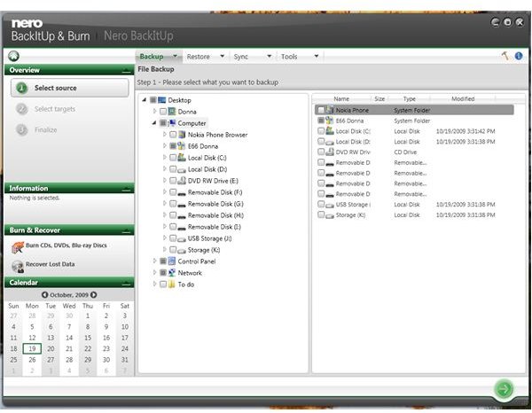Check the Nokia Phone Browser tree checkbox
The height and width of the screenshot is (413, 532).
(x=173, y=135)
